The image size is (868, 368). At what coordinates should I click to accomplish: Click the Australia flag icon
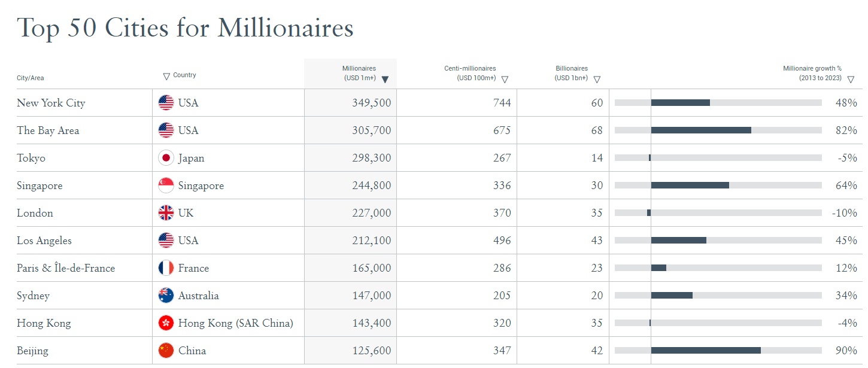coord(166,296)
